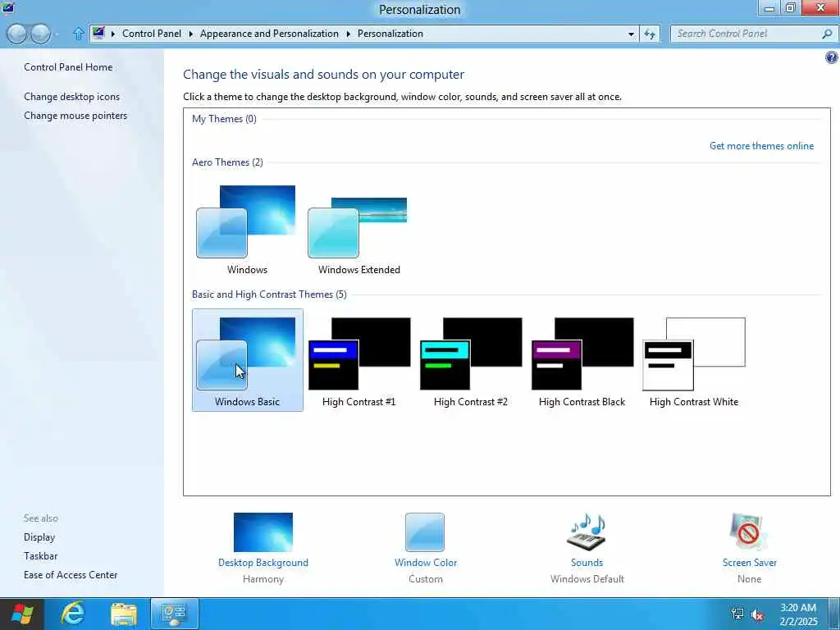Screen dimensions: 840x630
Task: Click the Back navigation arrow button
Action: (x=17, y=34)
